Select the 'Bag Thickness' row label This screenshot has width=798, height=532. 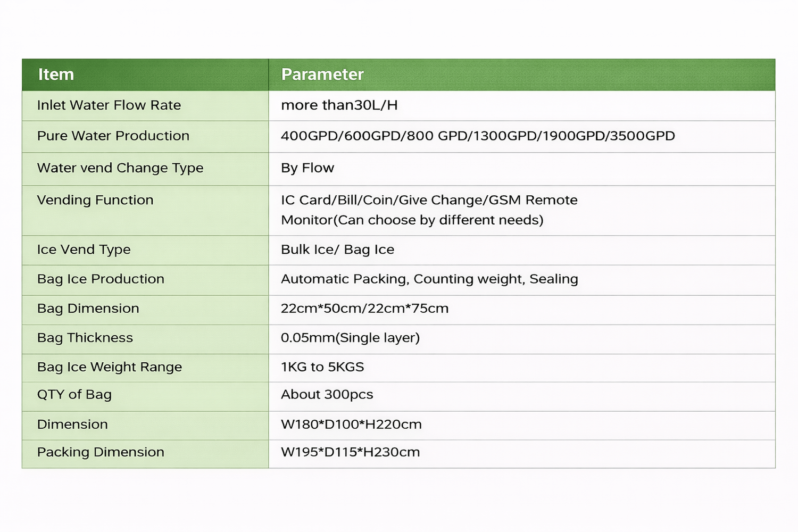pyautogui.click(x=85, y=338)
